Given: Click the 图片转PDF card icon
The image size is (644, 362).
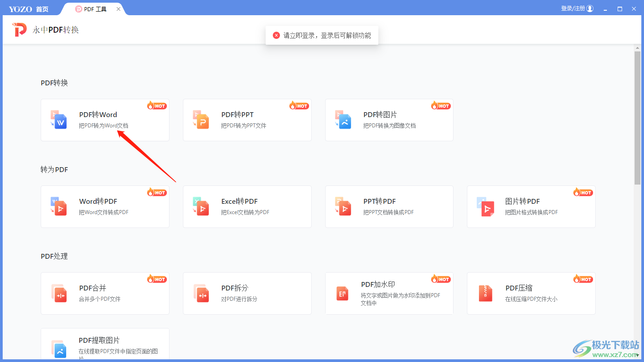Looking at the screenshot, I should (x=485, y=206).
